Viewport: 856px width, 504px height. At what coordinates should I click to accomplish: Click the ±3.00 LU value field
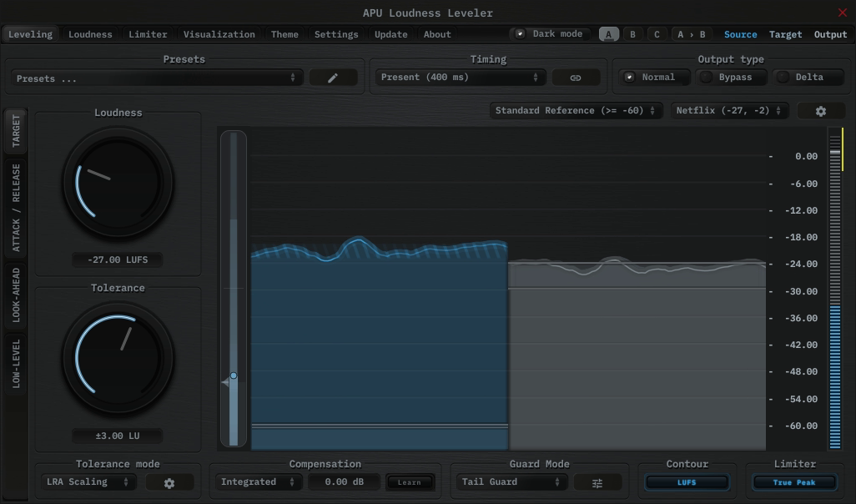click(118, 436)
